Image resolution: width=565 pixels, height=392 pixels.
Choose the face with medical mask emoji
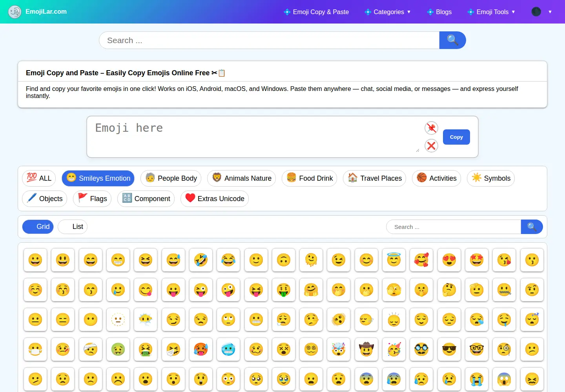[35, 349]
